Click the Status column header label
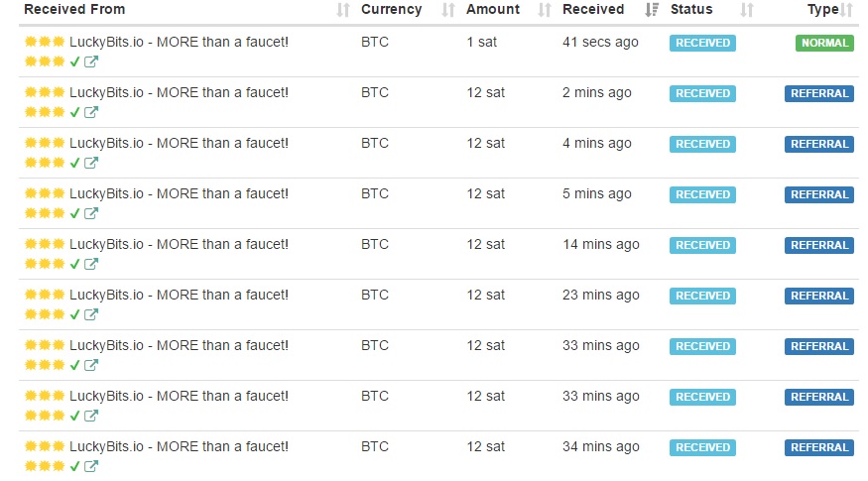This screenshot has height=481, width=868. pos(691,10)
